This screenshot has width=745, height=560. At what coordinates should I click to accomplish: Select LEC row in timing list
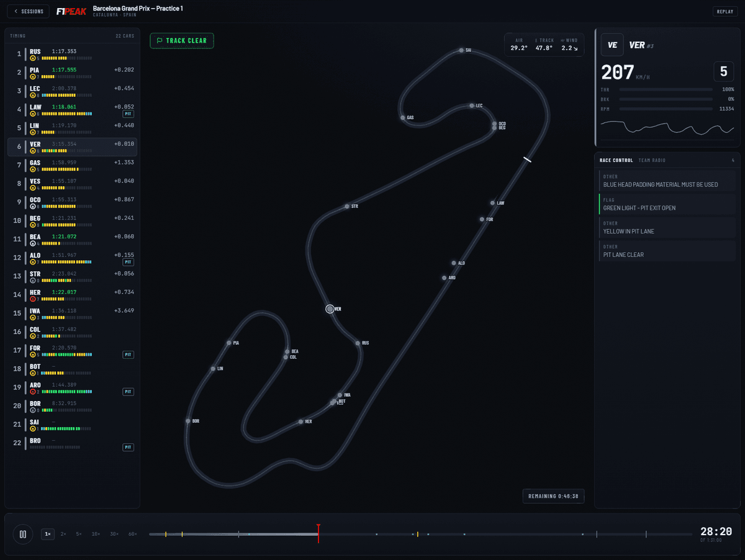click(x=72, y=91)
